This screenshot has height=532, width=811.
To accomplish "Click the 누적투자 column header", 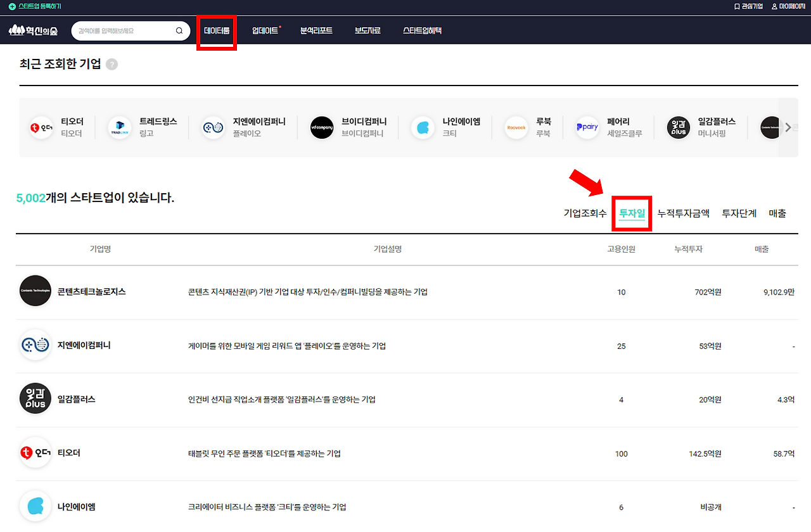I will pos(688,249).
